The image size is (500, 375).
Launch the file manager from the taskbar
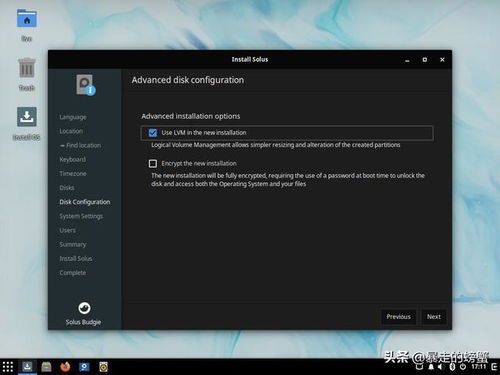(x=46, y=367)
